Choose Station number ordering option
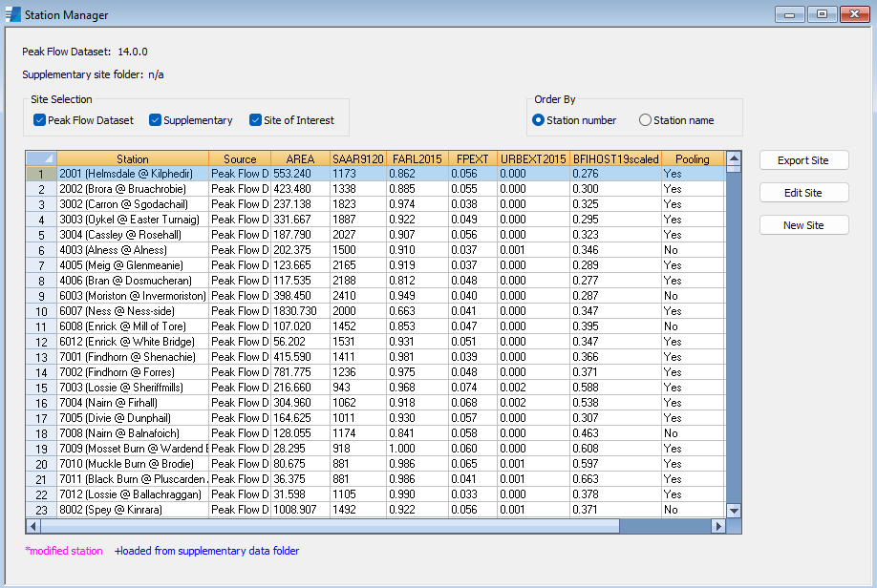Image resolution: width=877 pixels, height=588 pixels. [x=539, y=120]
